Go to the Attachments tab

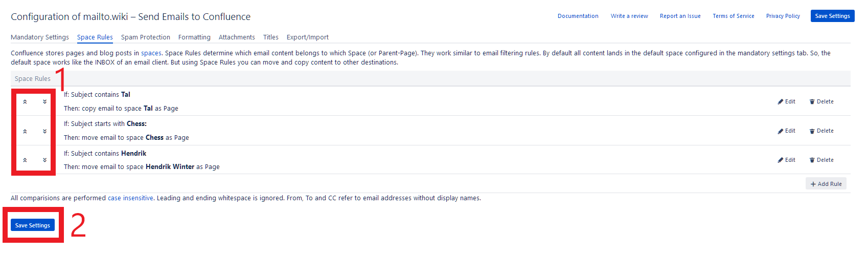[237, 37]
